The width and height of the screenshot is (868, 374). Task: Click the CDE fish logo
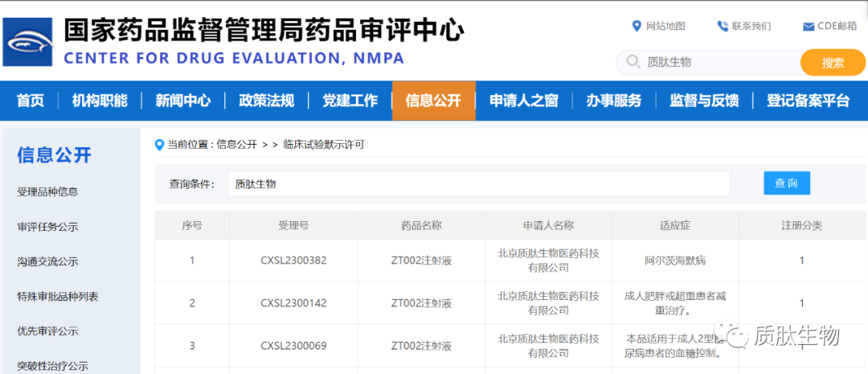[x=27, y=42]
